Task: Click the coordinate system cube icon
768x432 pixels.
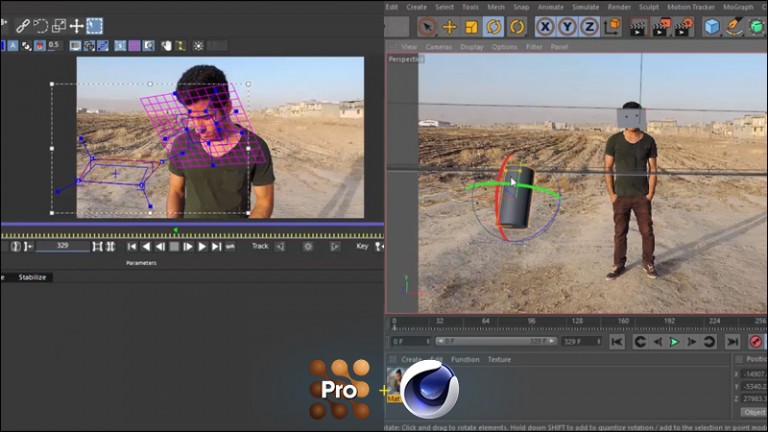Action: pyautogui.click(x=612, y=26)
